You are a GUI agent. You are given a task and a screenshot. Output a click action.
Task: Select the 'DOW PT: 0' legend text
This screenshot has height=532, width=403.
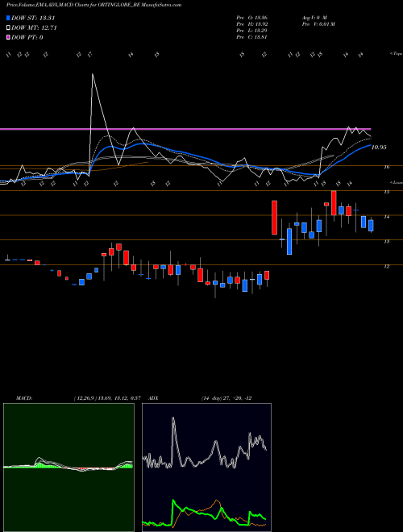point(27,37)
